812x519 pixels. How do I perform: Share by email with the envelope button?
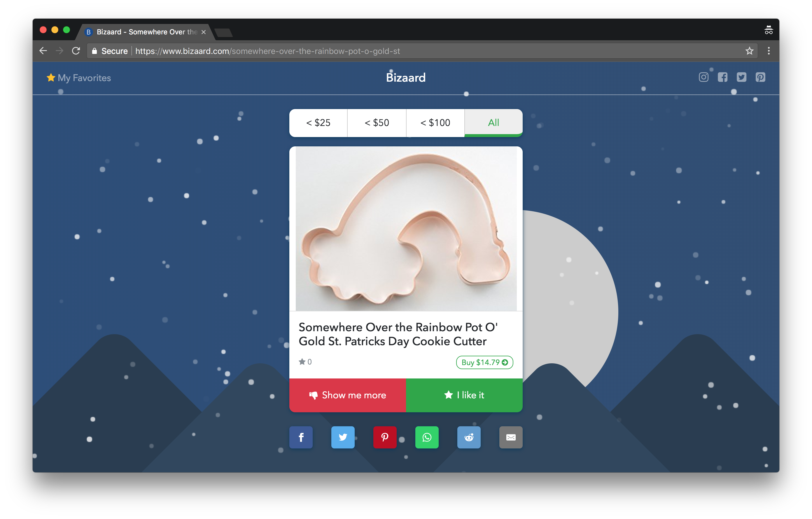[x=510, y=437]
